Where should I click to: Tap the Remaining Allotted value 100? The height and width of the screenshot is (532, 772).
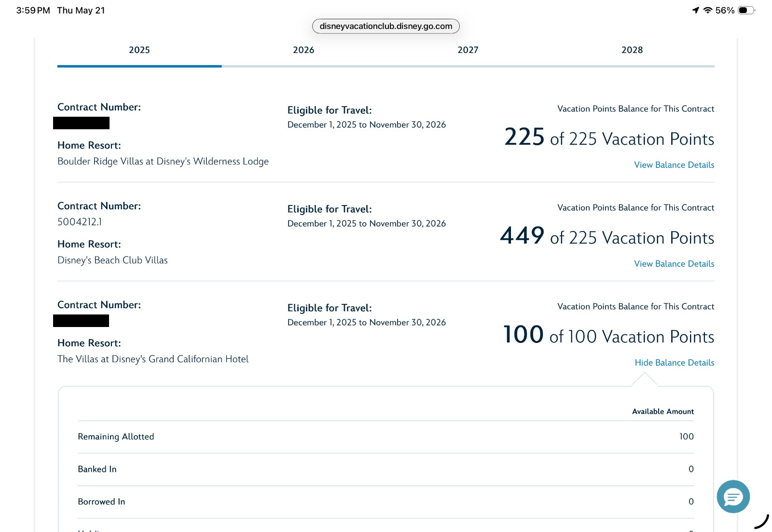687,437
